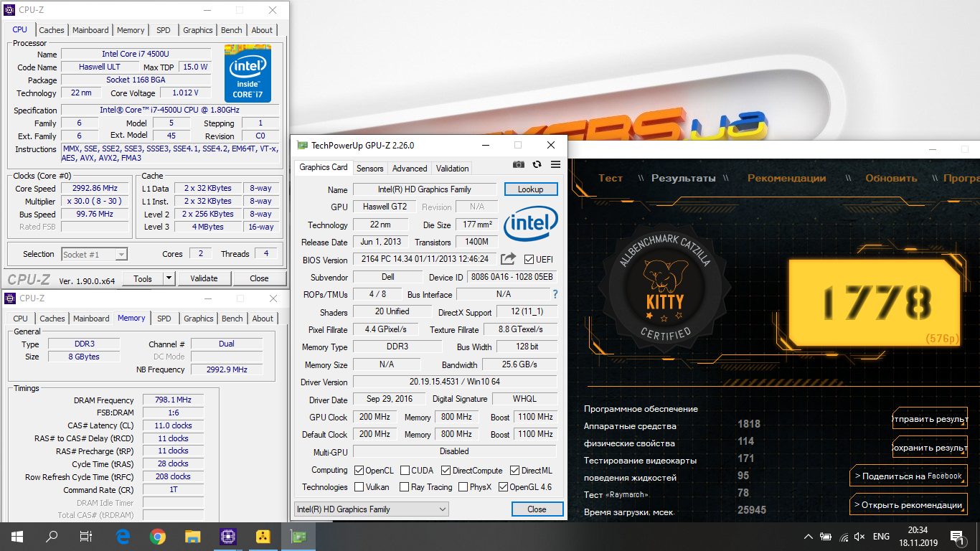Image resolution: width=980 pixels, height=551 pixels.
Task: Select the Тест tab in Catzilla
Action: 611,178
